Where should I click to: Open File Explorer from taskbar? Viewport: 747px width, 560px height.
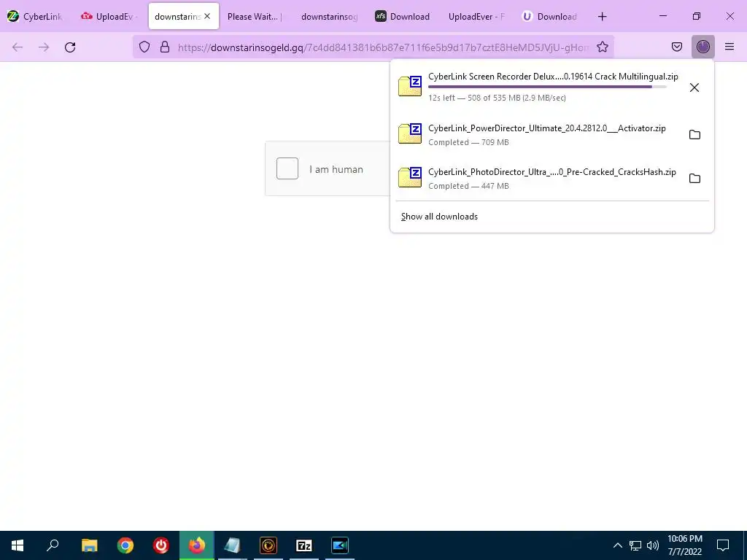click(x=89, y=545)
